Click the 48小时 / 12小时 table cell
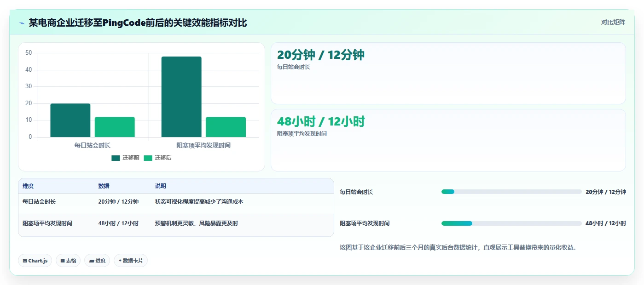Screen dimensions: 644x285 click(x=118, y=223)
